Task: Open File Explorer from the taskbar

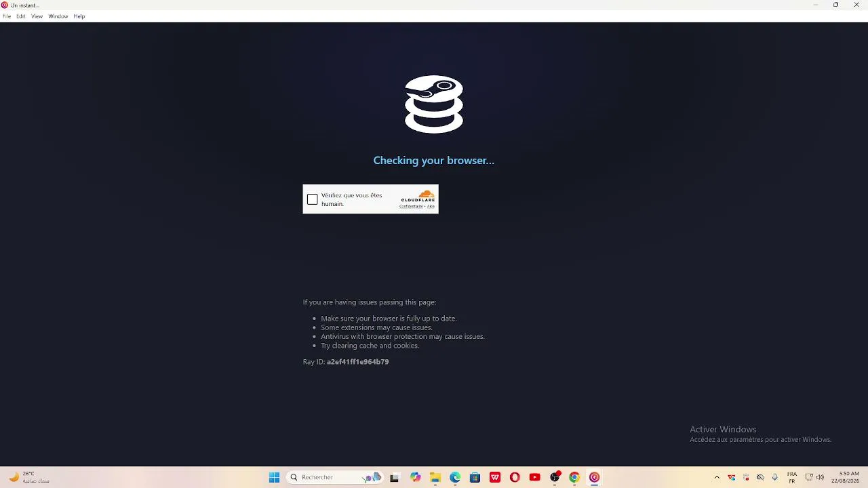Action: click(x=435, y=477)
